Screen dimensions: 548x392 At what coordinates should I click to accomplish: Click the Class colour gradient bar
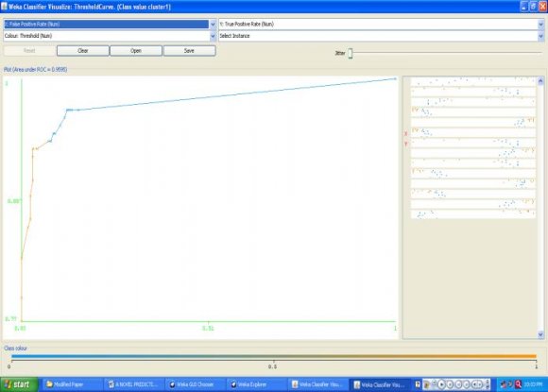274,357
